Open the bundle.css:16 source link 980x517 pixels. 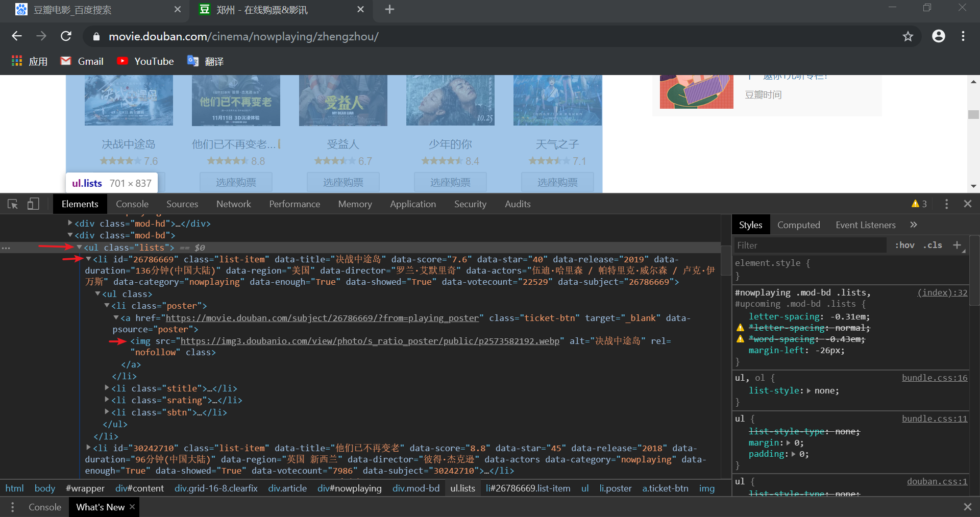(x=935, y=378)
